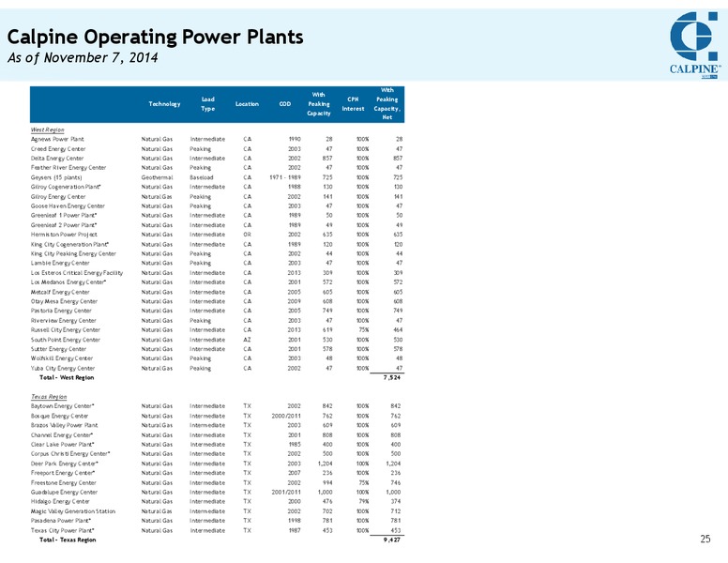Select the 'With Peaking Capacity, Net' column header

coord(387,104)
